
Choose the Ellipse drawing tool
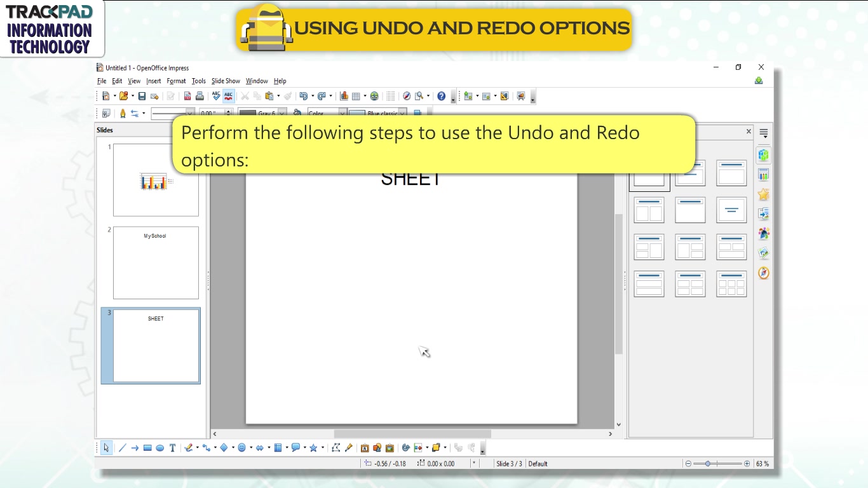(160, 448)
